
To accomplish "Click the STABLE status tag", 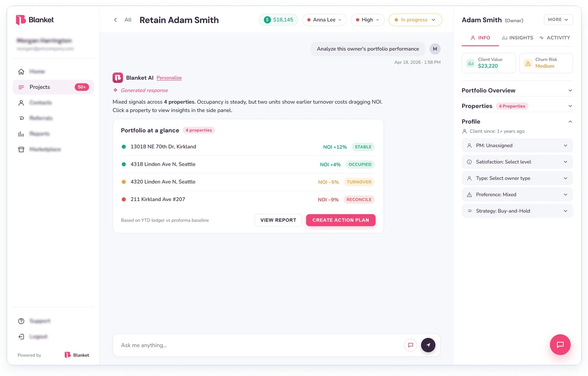I will coord(363,147).
